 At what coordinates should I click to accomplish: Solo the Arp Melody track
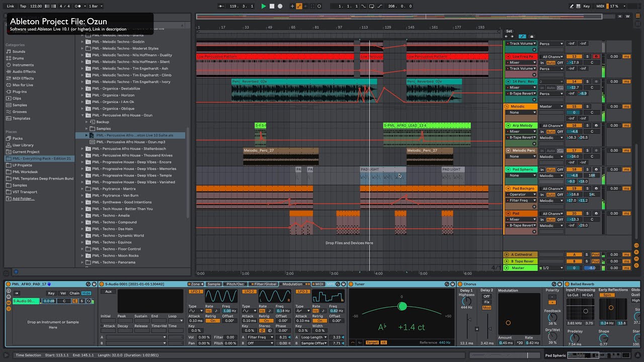[x=587, y=126]
